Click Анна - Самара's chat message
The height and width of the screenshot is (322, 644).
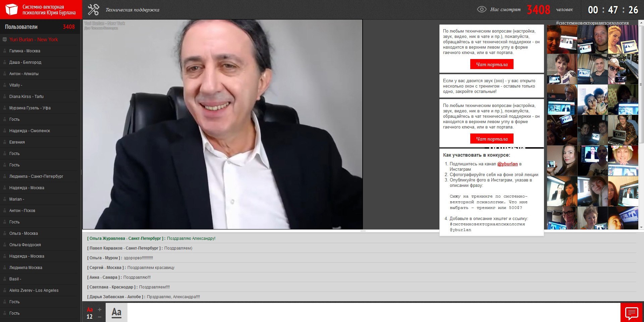tap(137, 277)
